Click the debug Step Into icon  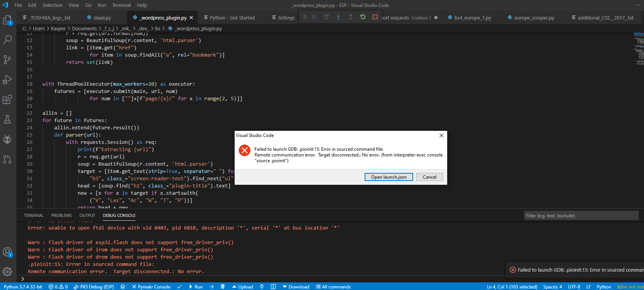point(338,17)
